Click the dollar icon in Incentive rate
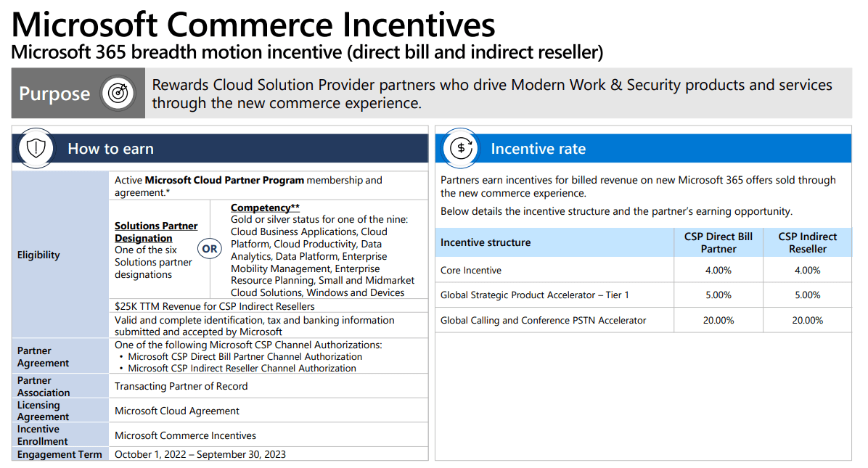This screenshot has width=868, height=468. tap(461, 148)
